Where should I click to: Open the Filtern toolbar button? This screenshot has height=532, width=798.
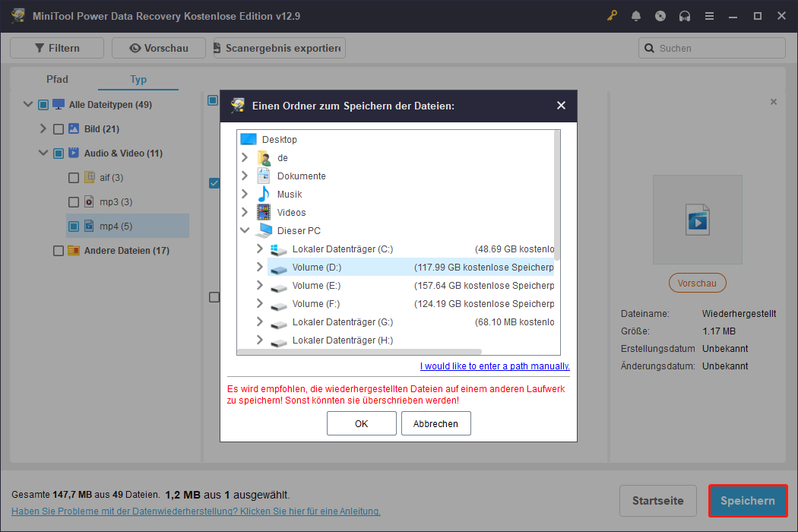[x=57, y=48]
